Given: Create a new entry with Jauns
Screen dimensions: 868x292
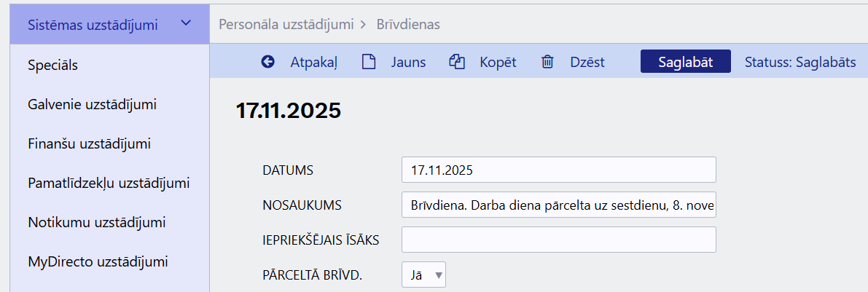Looking at the screenshot, I should coord(408,62).
